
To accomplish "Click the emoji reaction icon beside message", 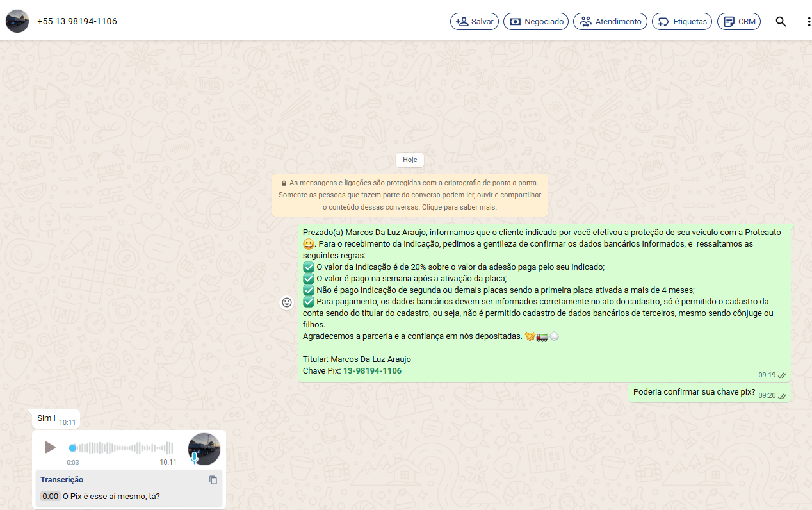I will (287, 302).
